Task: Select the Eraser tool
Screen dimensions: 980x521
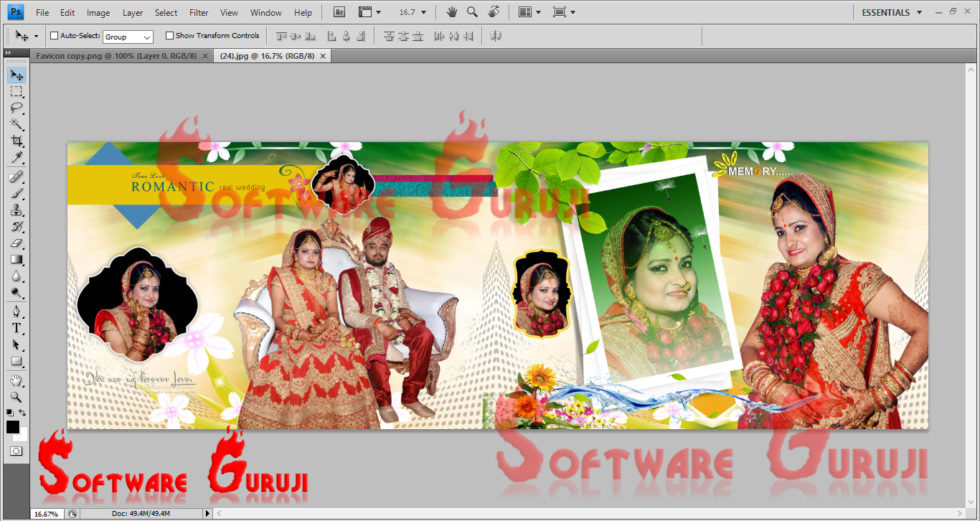Action: point(17,243)
